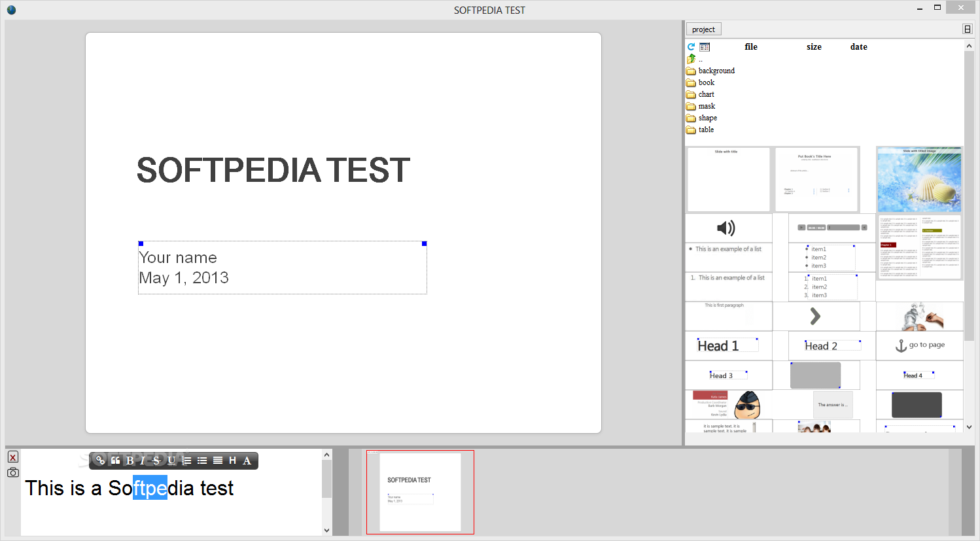This screenshot has width=980, height=541.
Task: Insert the two-column article text template
Action: (919, 247)
